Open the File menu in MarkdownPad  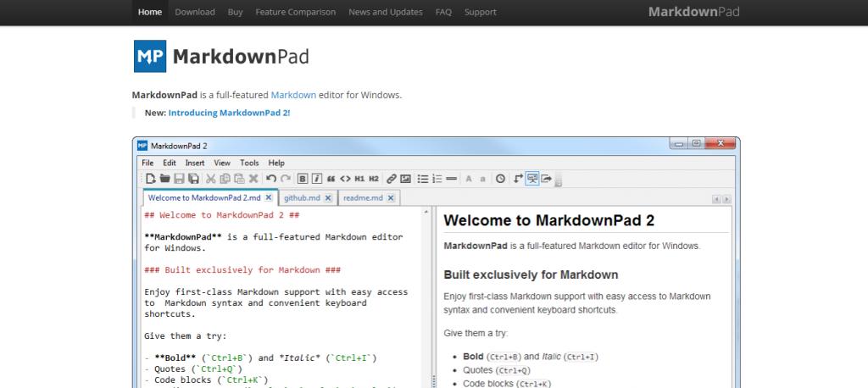click(x=147, y=163)
